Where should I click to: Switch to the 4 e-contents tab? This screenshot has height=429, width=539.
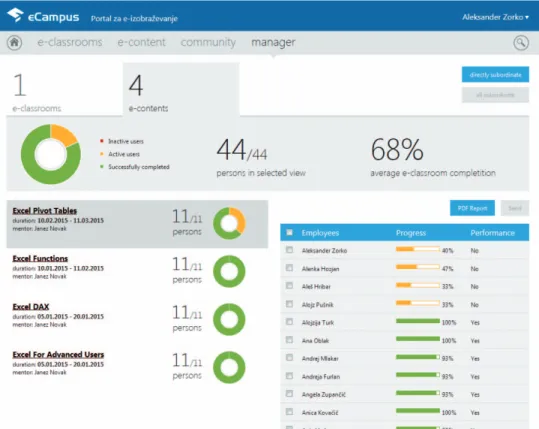click(x=181, y=90)
